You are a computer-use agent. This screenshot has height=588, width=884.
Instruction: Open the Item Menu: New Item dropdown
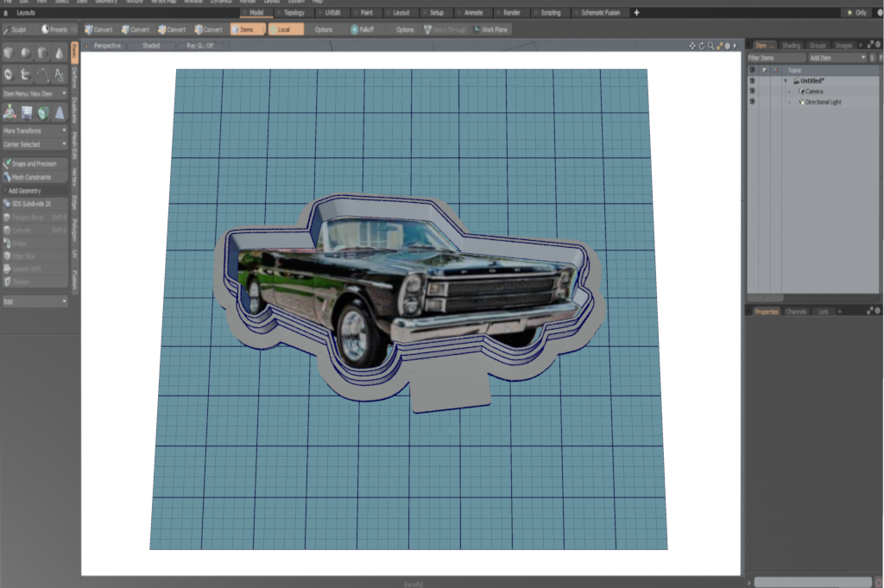coord(35,92)
